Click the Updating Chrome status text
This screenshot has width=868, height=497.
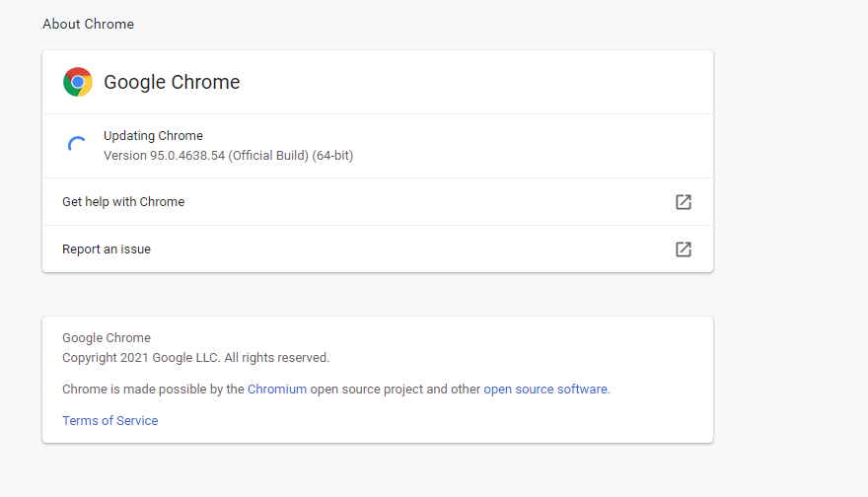click(x=153, y=136)
